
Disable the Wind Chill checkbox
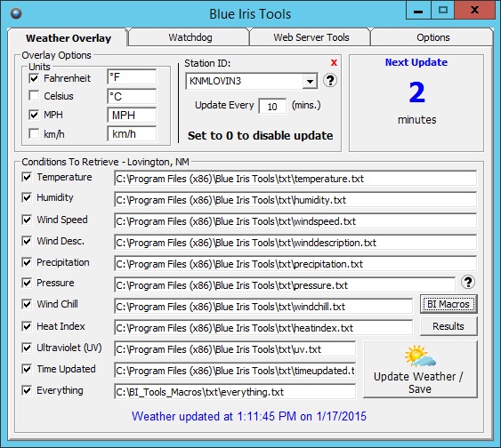click(x=27, y=304)
